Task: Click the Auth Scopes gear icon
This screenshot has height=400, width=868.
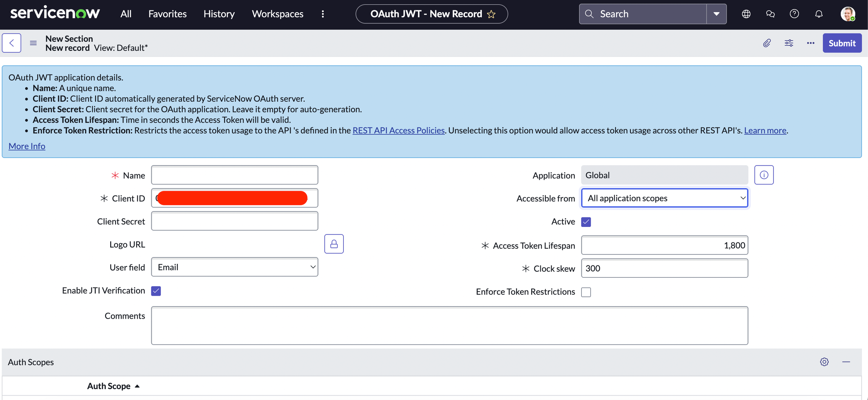Action: tap(824, 362)
